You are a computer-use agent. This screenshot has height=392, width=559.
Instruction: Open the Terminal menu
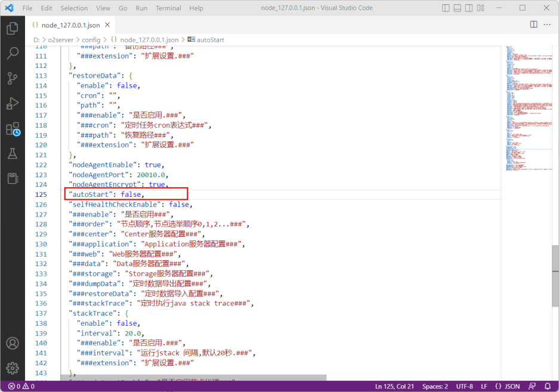(x=168, y=8)
